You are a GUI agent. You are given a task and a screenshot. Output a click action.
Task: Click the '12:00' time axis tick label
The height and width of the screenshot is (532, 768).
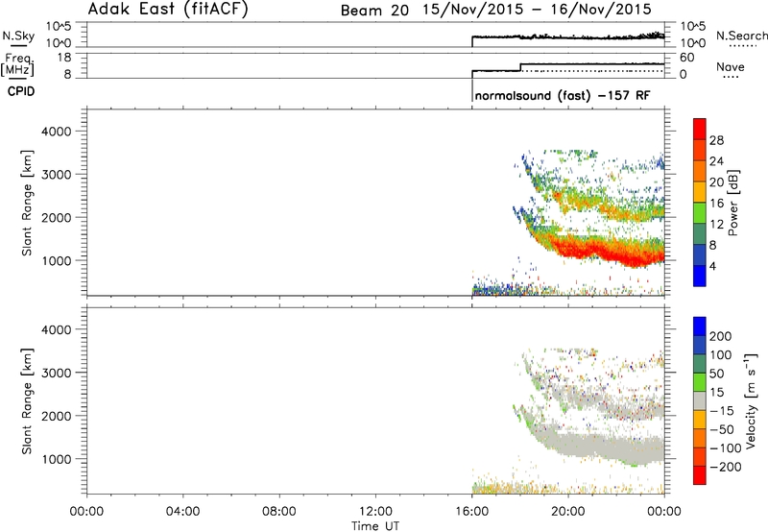coord(375,512)
